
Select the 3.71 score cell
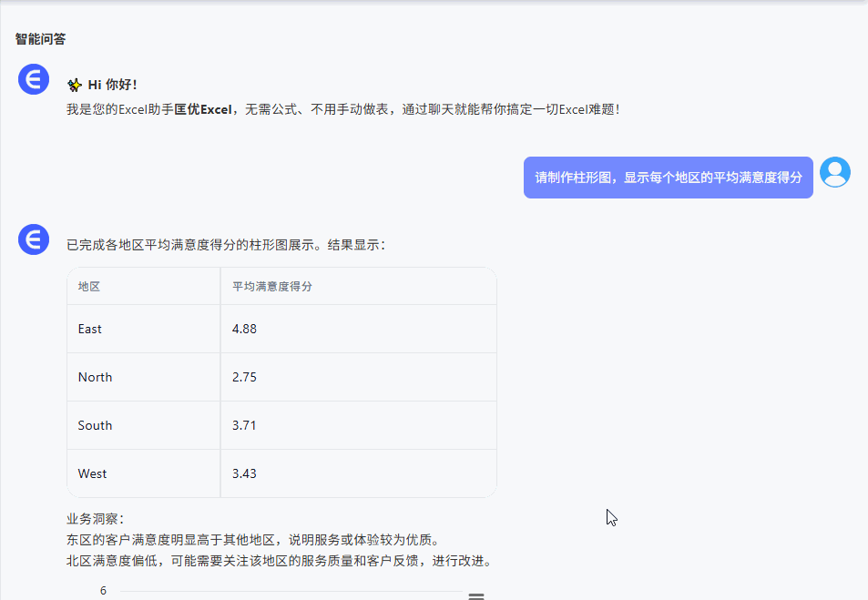[x=359, y=425]
